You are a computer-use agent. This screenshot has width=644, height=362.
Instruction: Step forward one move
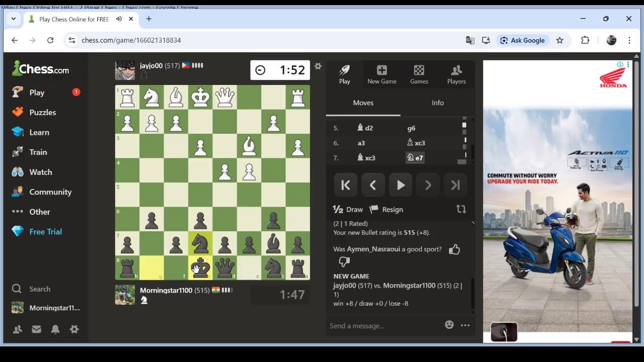click(428, 185)
